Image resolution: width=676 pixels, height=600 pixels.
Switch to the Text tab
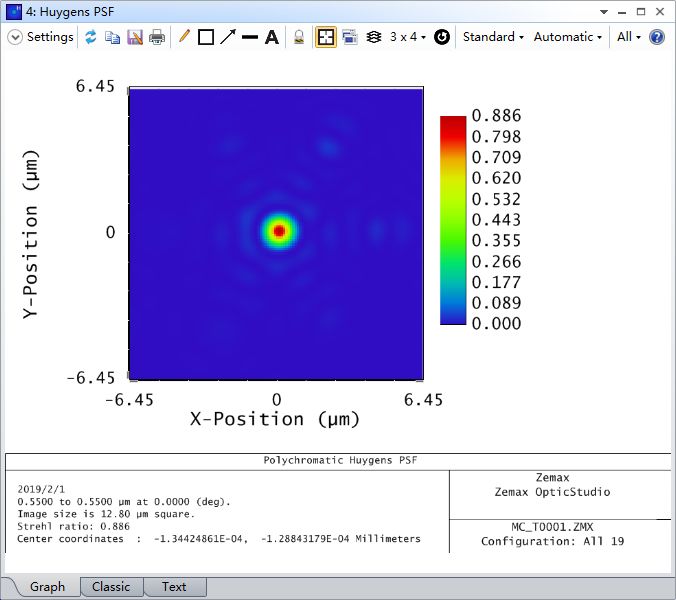[174, 587]
